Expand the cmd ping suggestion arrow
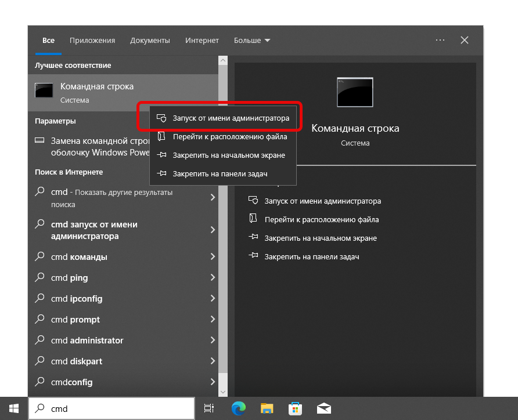Screen dimensions: 518x420 213,278
